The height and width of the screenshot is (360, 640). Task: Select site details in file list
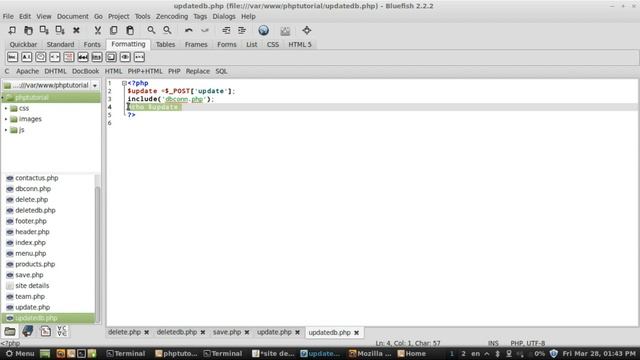32,286
